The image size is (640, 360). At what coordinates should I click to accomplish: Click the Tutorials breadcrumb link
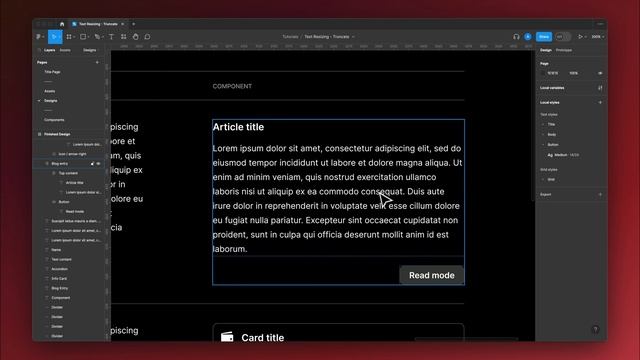[x=290, y=37]
